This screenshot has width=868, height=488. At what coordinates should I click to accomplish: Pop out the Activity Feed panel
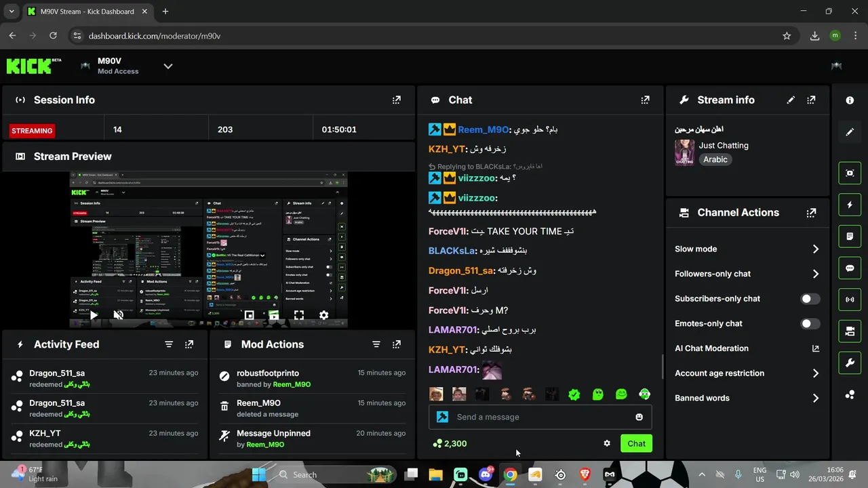coord(189,344)
